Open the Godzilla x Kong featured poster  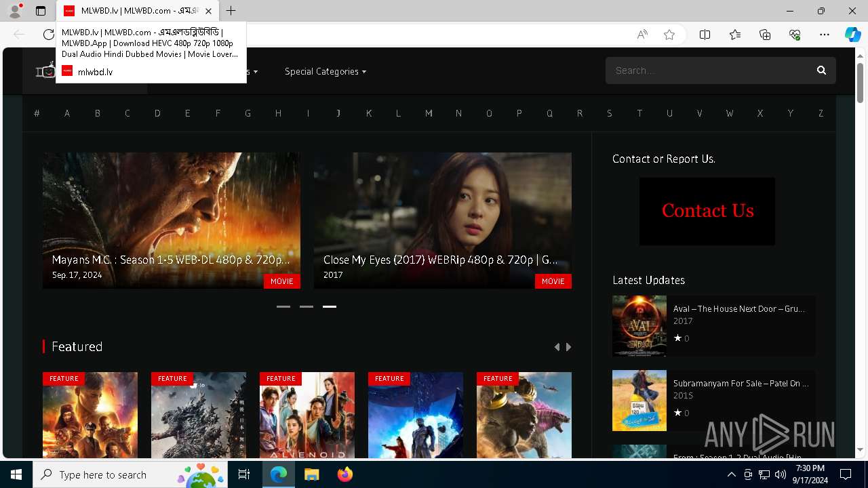point(524,415)
